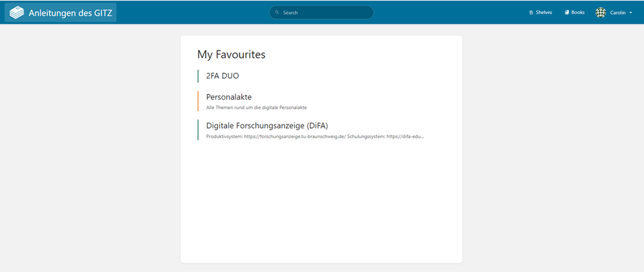644x272 pixels.
Task: Click Carolin's user avatar image
Action: click(x=600, y=12)
